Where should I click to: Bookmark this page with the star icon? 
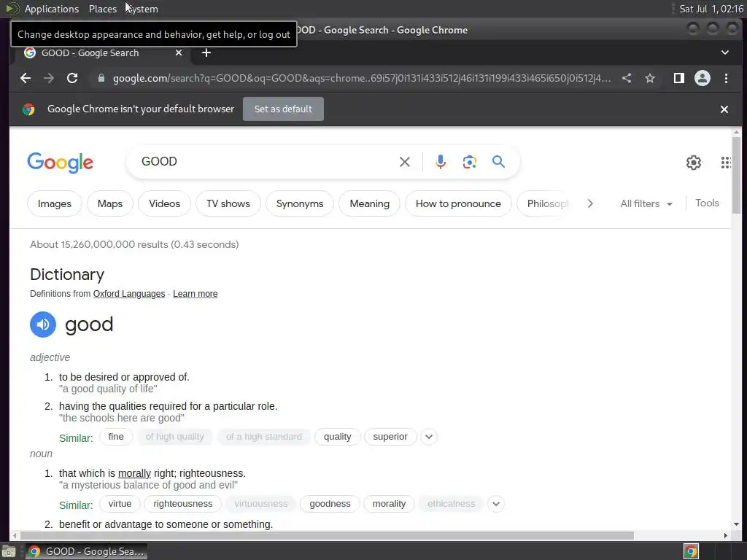[x=650, y=78]
